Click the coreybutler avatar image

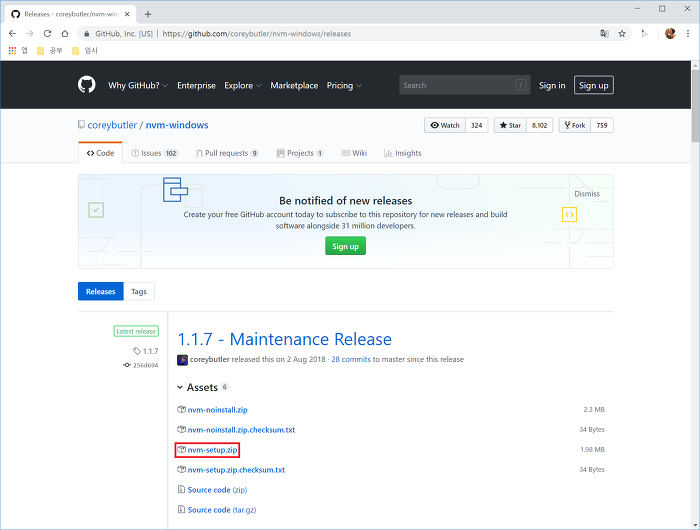pos(182,360)
